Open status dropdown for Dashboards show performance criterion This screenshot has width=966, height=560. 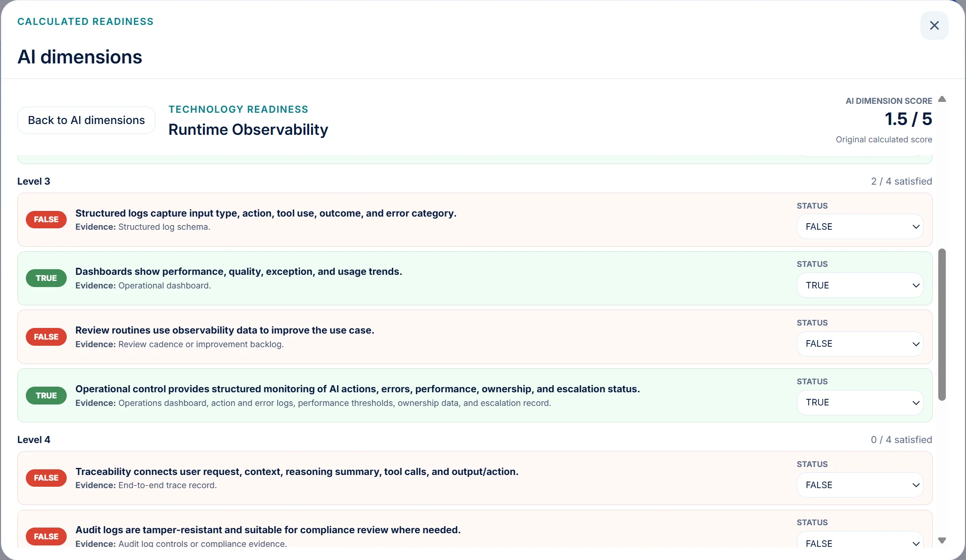860,285
